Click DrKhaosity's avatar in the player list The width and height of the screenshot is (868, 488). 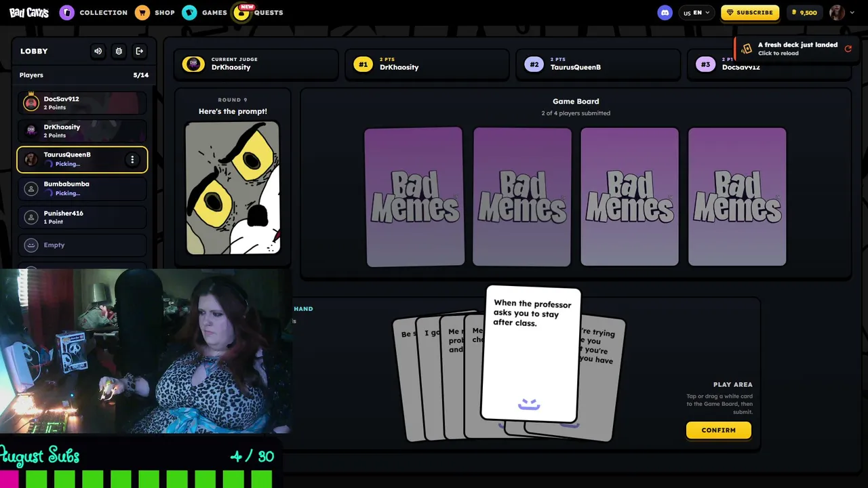pyautogui.click(x=31, y=130)
